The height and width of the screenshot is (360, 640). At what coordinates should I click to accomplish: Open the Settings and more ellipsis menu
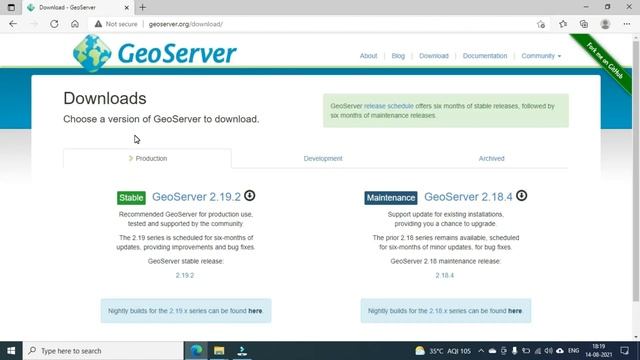[x=627, y=24]
